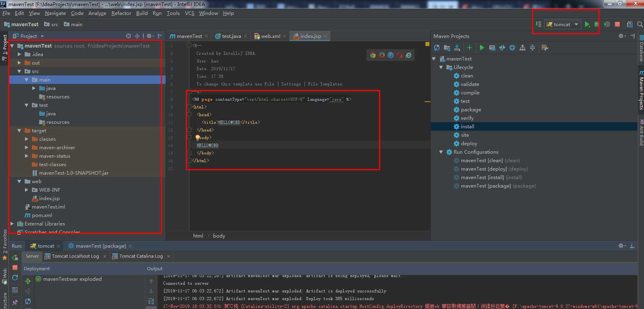Pin the Run tab
The image size is (644, 309).
point(15,302)
